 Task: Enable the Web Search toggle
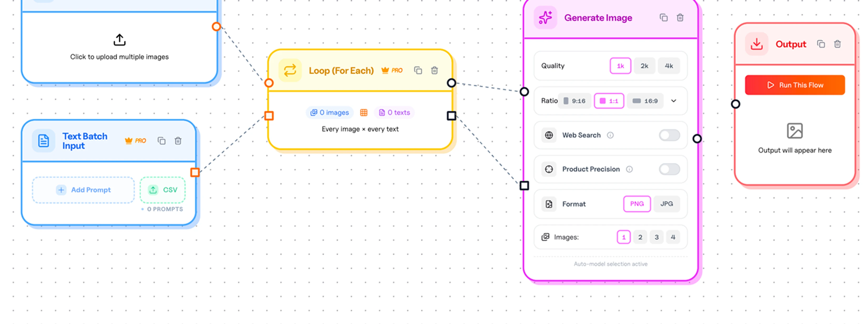(669, 135)
